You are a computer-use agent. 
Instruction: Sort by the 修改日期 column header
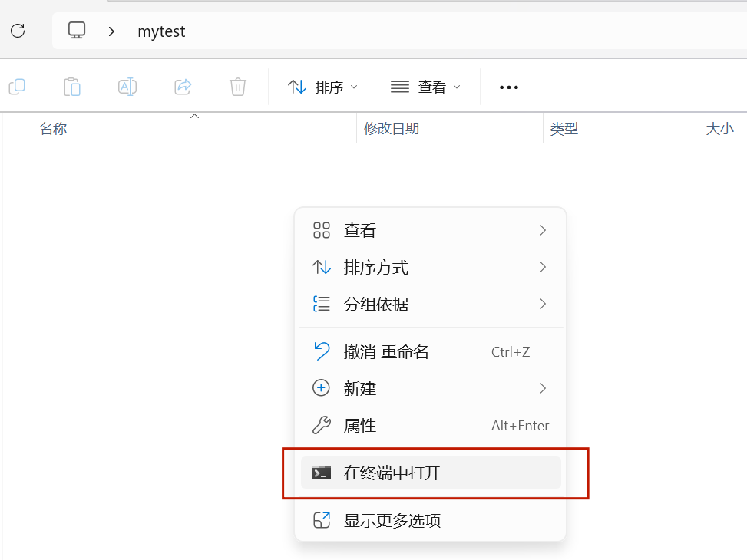(x=392, y=129)
